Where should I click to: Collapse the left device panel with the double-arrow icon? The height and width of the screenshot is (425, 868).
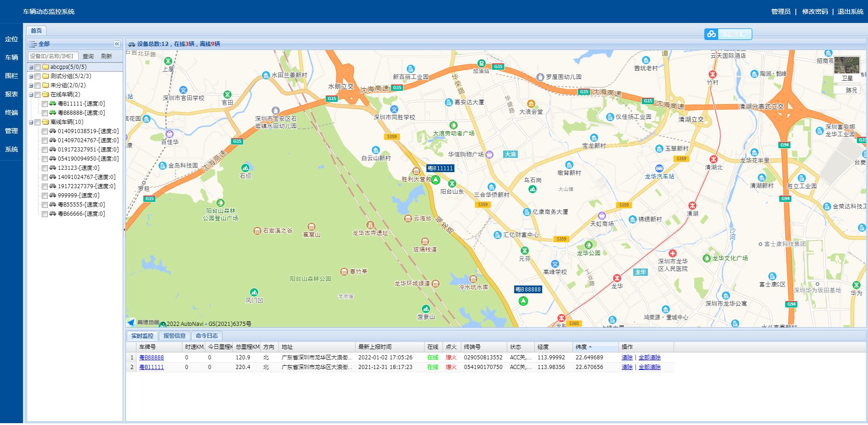tap(117, 44)
